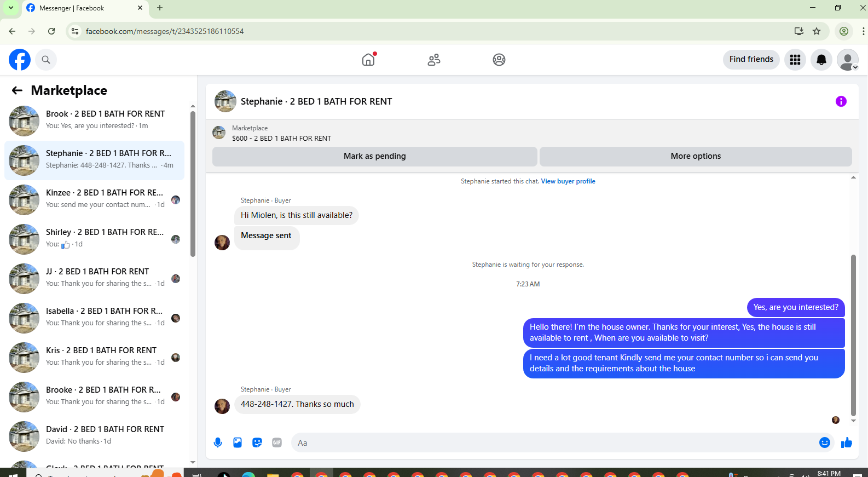This screenshot has height=477, width=868.
Task: Click the 'Hi Miolen, is this still available?' message
Action: (x=297, y=215)
